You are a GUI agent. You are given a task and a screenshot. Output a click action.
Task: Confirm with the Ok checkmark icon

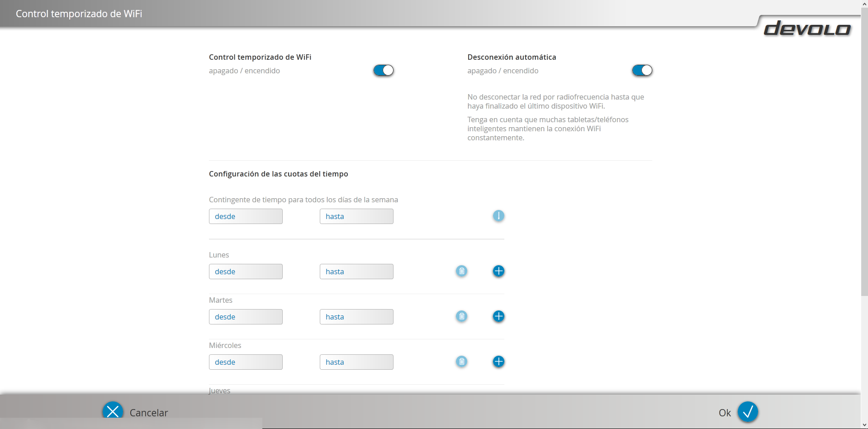pos(748,412)
